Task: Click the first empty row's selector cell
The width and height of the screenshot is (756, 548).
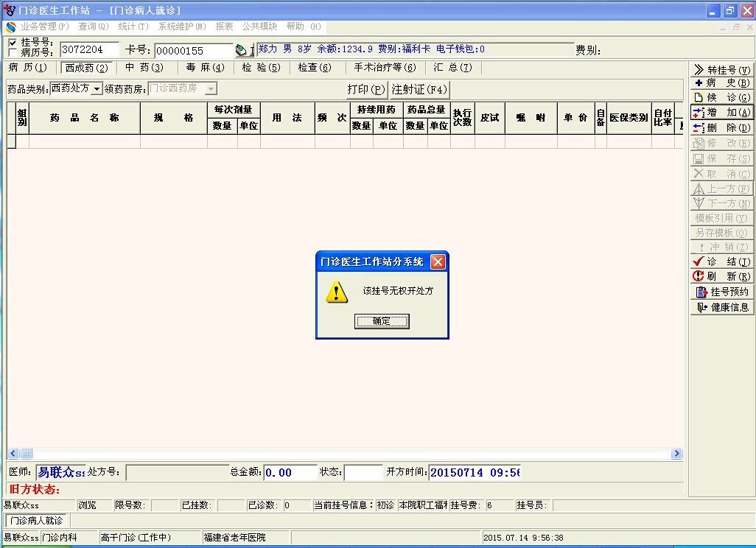Action: pyautogui.click(x=11, y=141)
